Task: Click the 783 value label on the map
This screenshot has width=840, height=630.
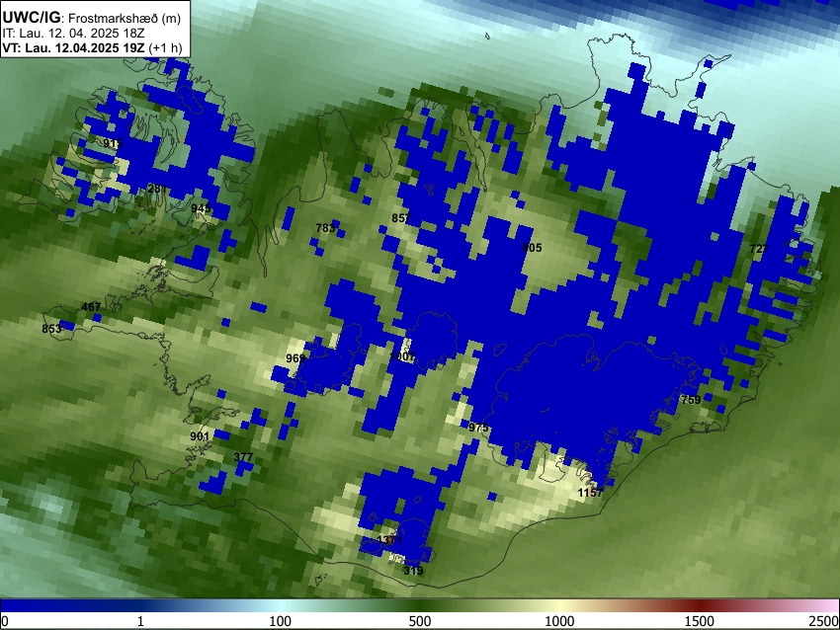Action: pos(325,228)
